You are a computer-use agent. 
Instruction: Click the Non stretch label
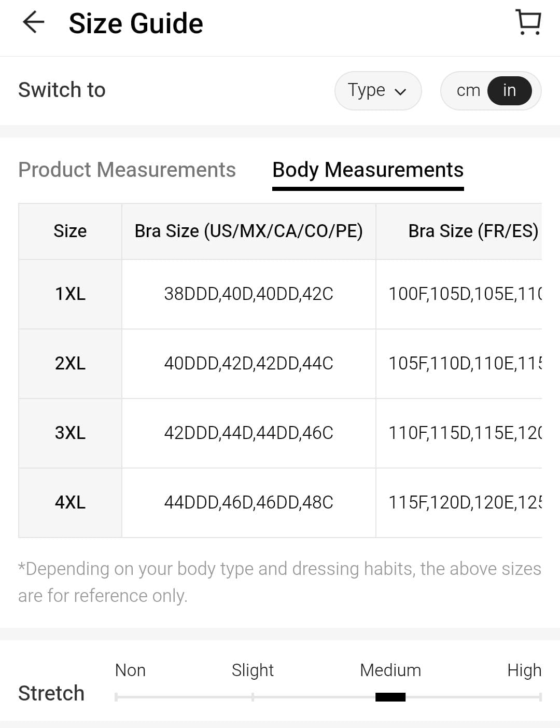tap(130, 670)
